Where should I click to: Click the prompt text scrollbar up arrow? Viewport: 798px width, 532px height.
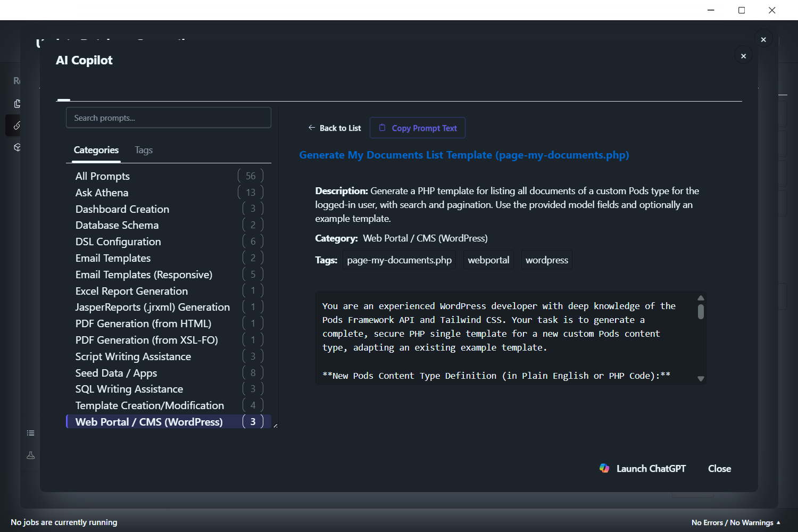point(701,298)
